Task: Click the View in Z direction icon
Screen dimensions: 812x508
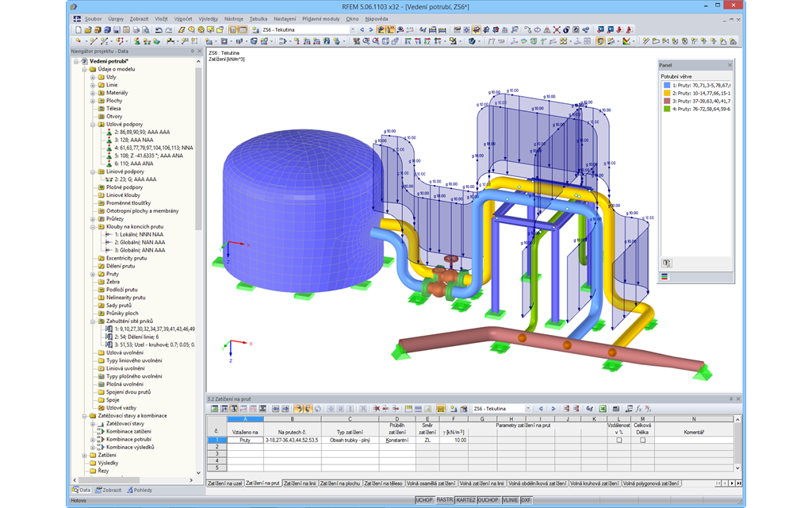Action: pos(427,41)
